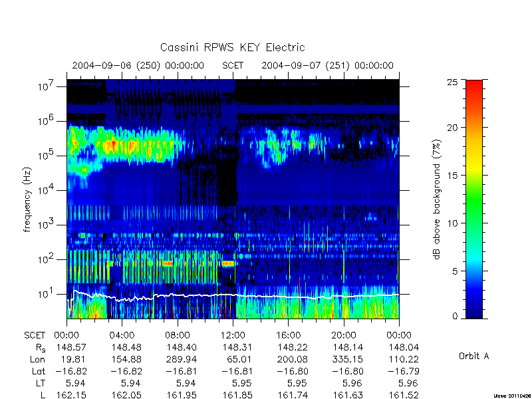Click the red-orange emission near 03:00 at 10^5 Hz
Screen dimensions: 532x399
pos(110,146)
